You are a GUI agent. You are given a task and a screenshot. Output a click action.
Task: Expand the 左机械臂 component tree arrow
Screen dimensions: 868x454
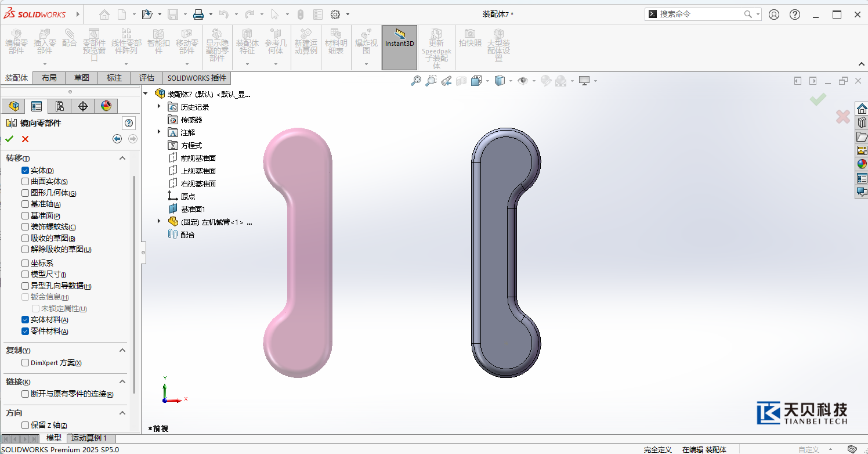[x=160, y=222]
